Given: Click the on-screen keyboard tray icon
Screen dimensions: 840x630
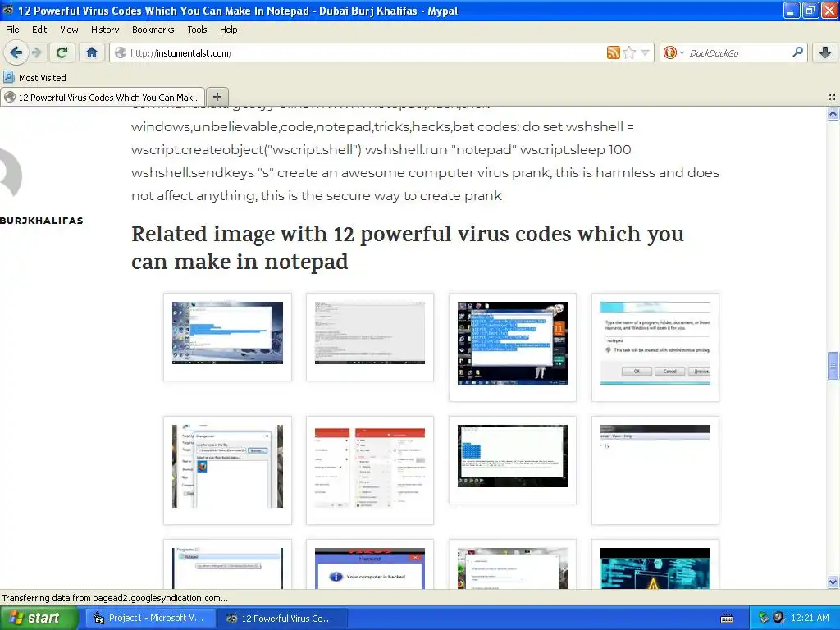Looking at the screenshot, I should pos(727,619).
